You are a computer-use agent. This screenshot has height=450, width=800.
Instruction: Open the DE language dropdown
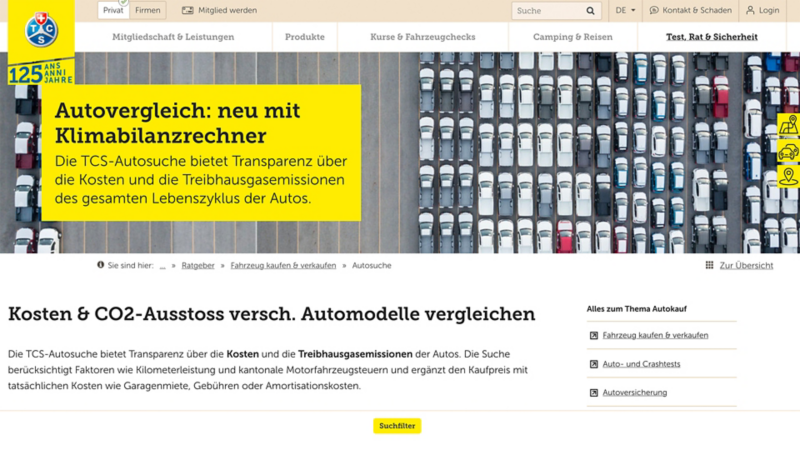pyautogui.click(x=625, y=10)
